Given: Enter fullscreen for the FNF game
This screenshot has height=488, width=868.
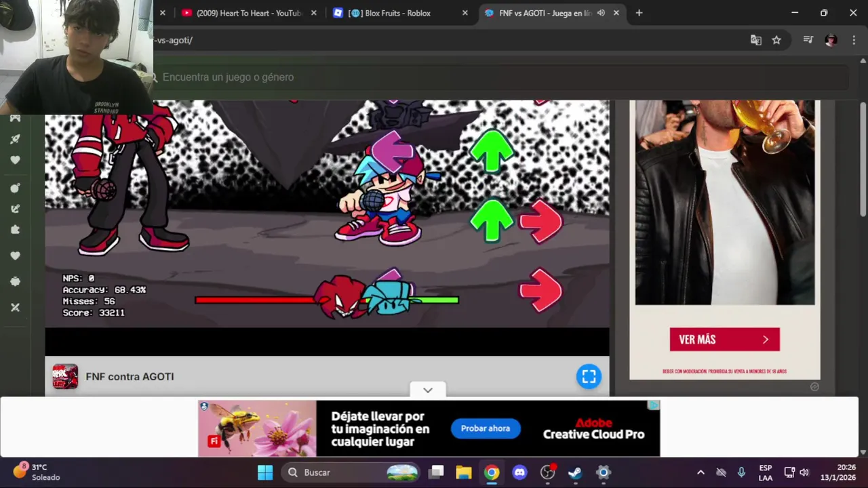Looking at the screenshot, I should [x=589, y=376].
